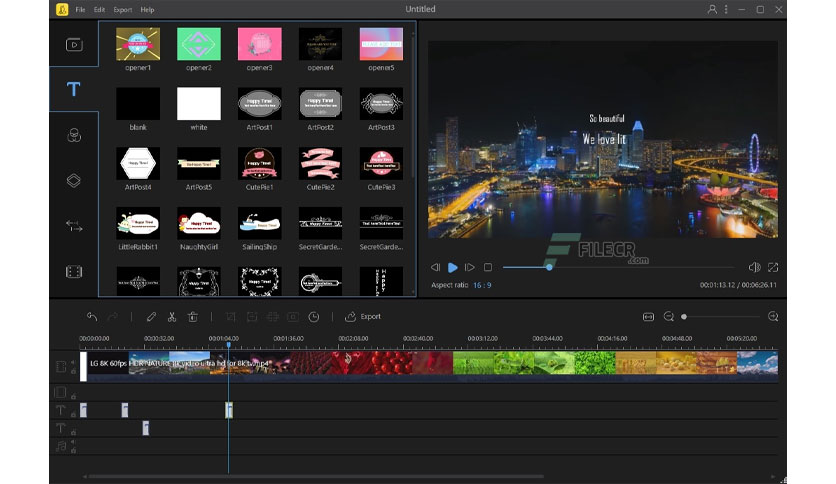Zoom in the timeline
The width and height of the screenshot is (836, 484).
[x=773, y=317]
